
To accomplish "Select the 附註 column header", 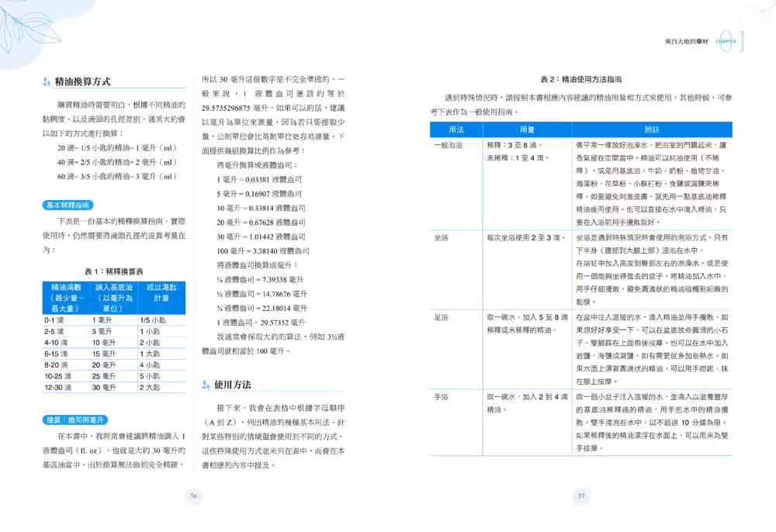I will (x=652, y=130).
